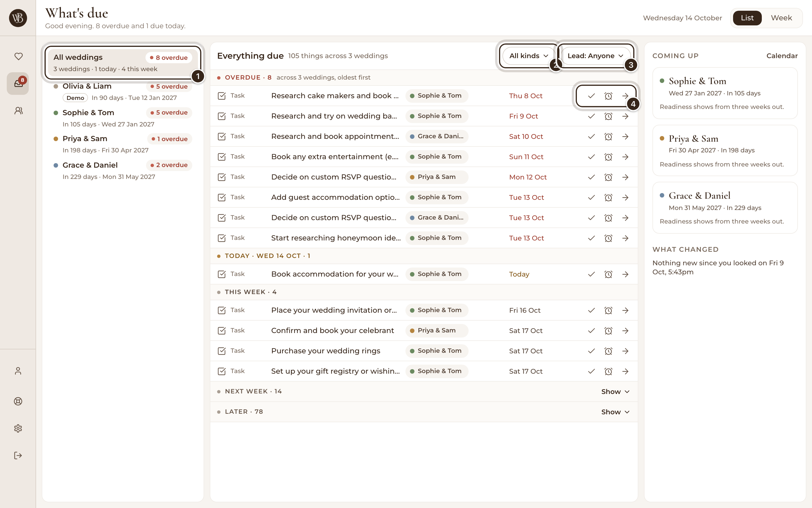Mark 'Research and try on wedding ba...' done with the checkmark
Screen dimensions: 812x508
pyautogui.click(x=591, y=116)
